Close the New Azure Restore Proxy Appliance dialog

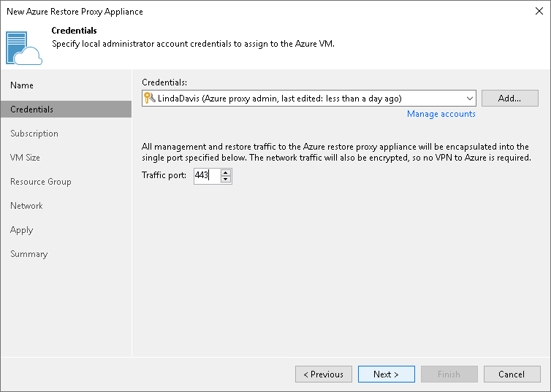539,11
